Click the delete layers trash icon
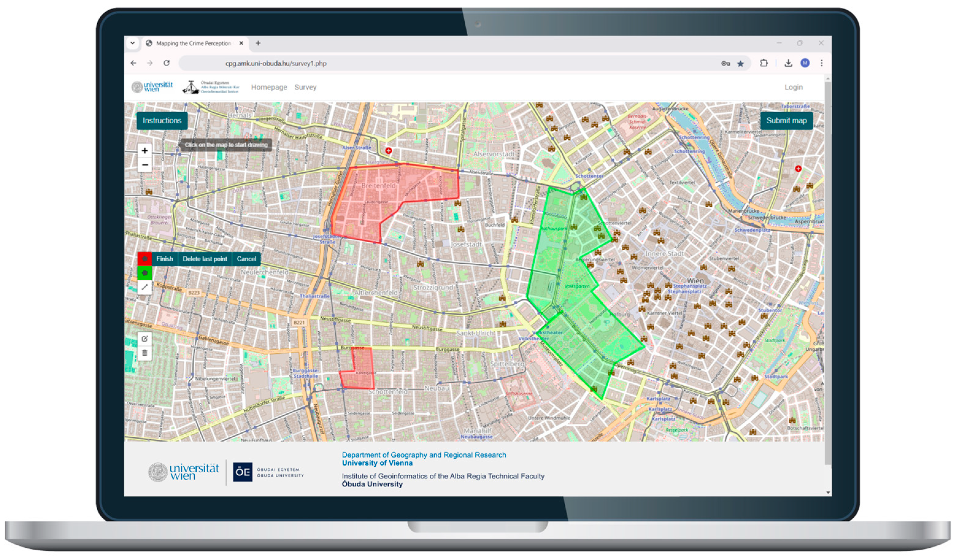Image resolution: width=957 pixels, height=560 pixels. (144, 353)
